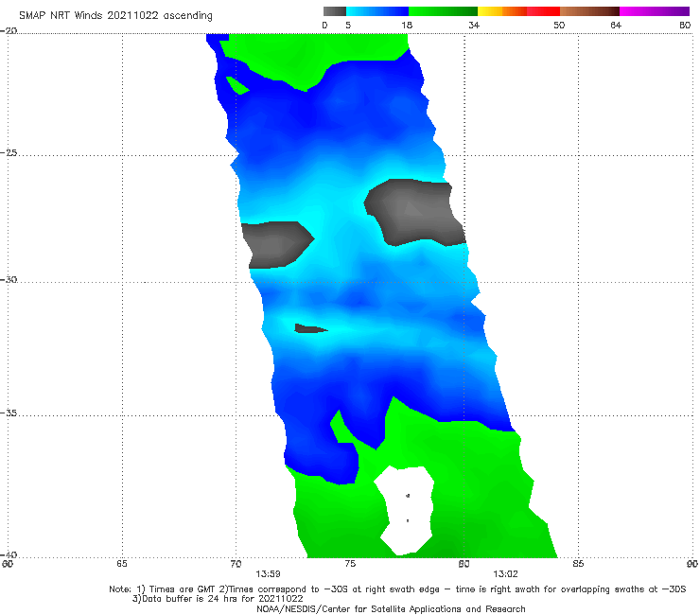
Task: Click the latitude label '-25'
Action: pos(9,152)
